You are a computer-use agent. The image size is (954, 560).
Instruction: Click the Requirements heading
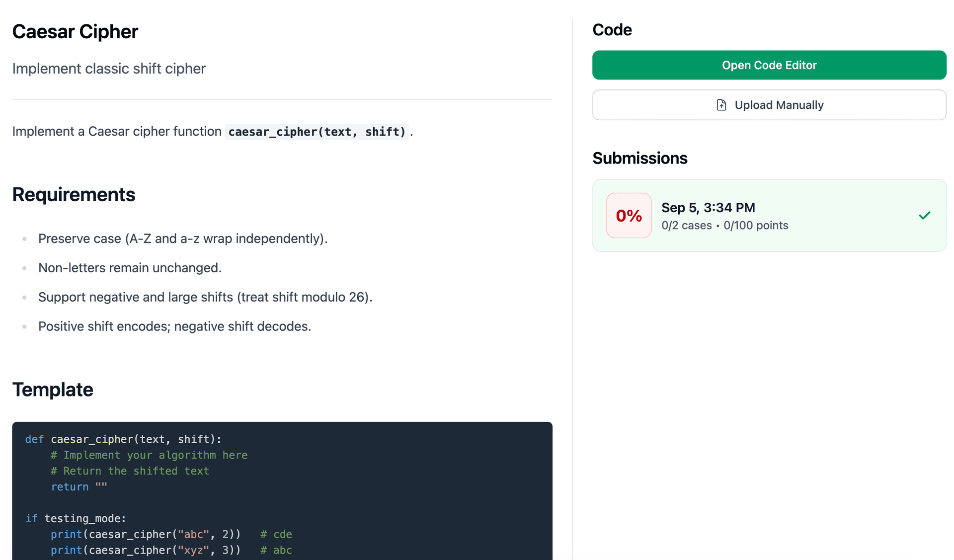74,194
